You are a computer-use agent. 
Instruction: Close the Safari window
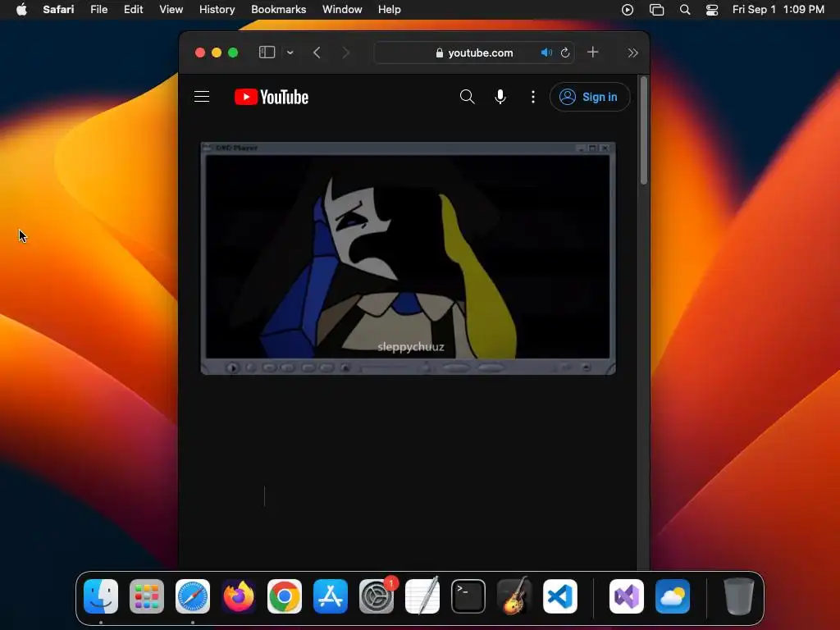(200, 52)
